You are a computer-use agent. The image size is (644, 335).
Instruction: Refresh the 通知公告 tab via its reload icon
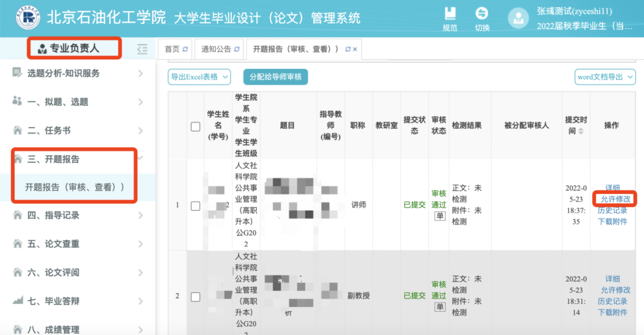[237, 49]
